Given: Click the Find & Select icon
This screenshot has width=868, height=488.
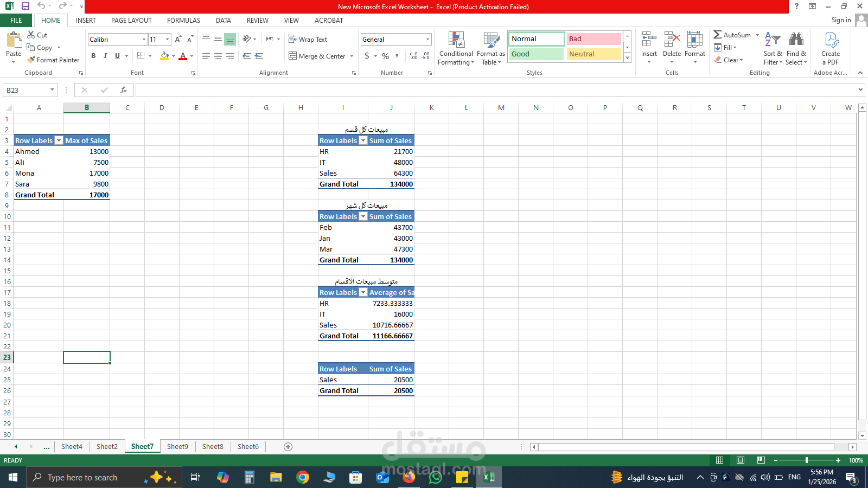Looking at the screenshot, I should coord(795,48).
